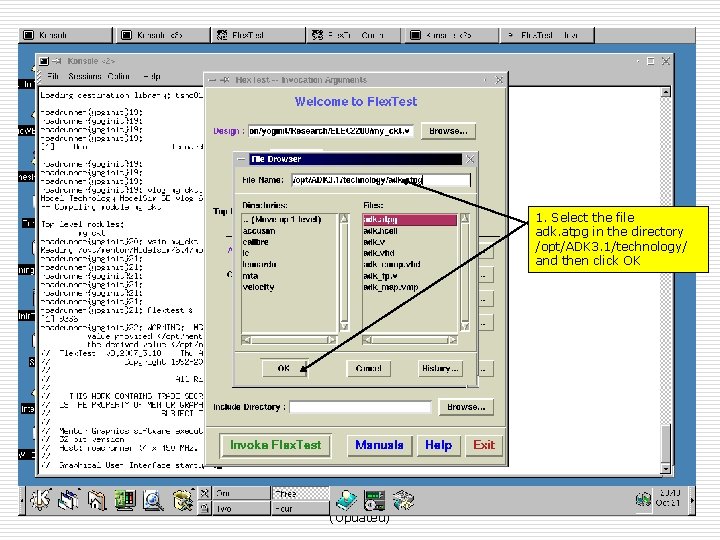Open the Manuals button in FlexTest dialog
This screenshot has height=540, width=720.
pos(379,445)
